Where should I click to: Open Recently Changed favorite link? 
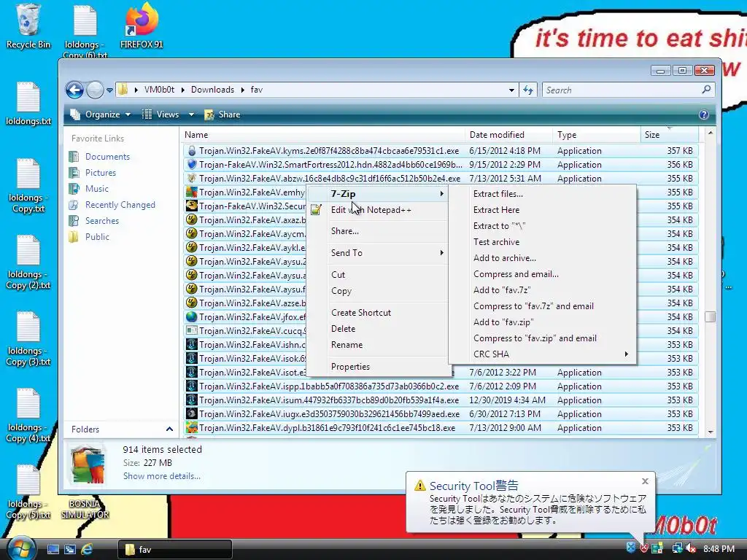120,205
